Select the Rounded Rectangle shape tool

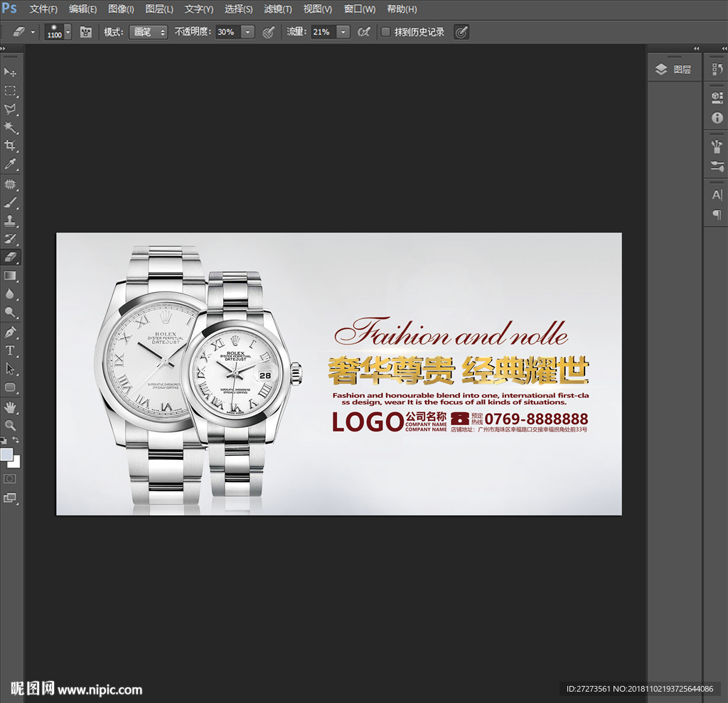10,387
